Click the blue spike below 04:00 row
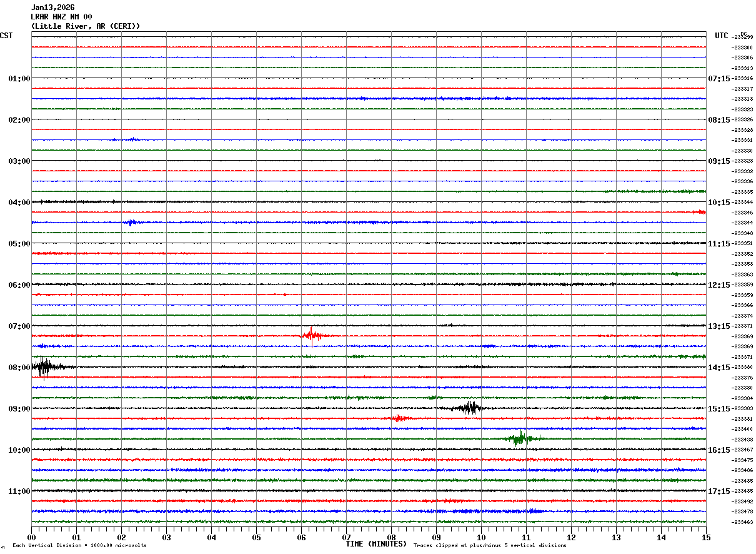The height and width of the screenshot is (554, 756). pyautogui.click(x=131, y=223)
